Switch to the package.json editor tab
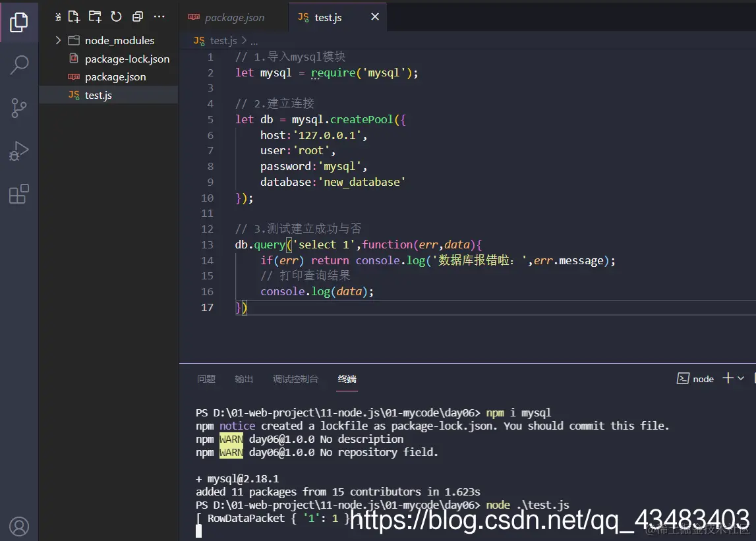This screenshot has width=756, height=541. click(x=235, y=17)
